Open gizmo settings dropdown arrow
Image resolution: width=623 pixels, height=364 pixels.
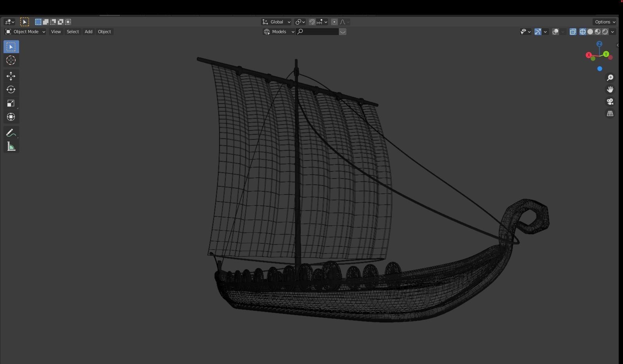pos(545,32)
